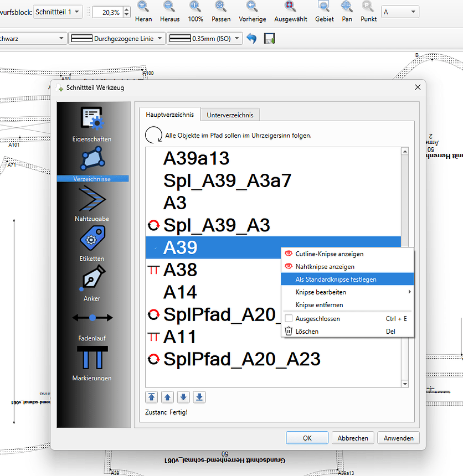Open the Eigenschaften section

point(92,125)
